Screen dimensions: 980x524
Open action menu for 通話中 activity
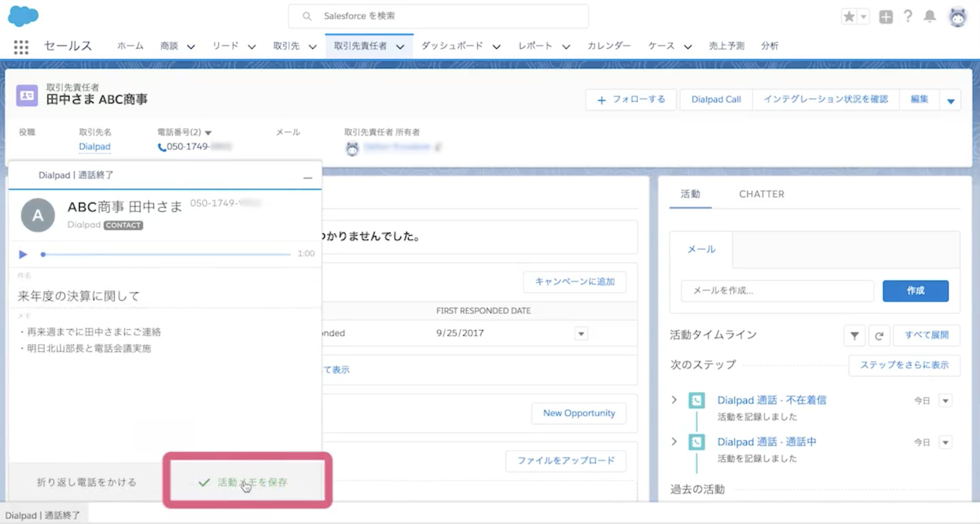pyautogui.click(x=945, y=443)
